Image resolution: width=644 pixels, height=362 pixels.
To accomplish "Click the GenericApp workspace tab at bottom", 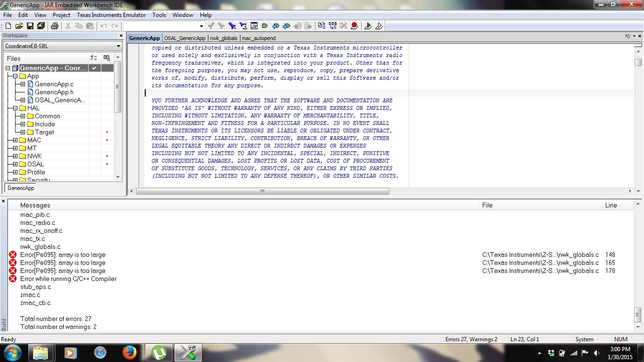I will (21, 188).
